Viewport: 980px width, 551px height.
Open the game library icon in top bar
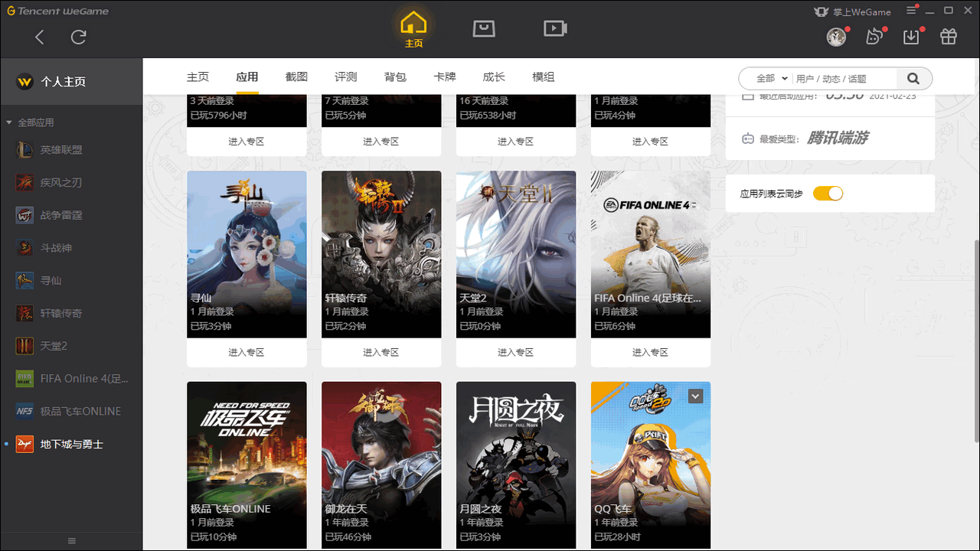484,28
